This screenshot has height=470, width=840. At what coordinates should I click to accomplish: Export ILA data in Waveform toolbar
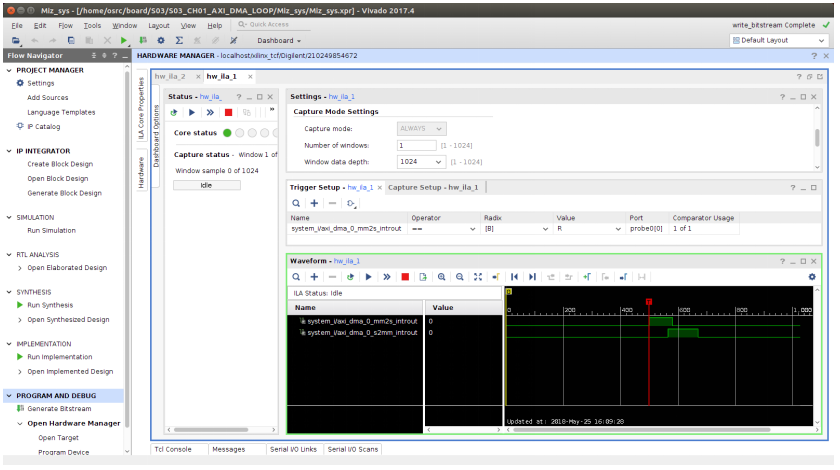click(x=423, y=277)
